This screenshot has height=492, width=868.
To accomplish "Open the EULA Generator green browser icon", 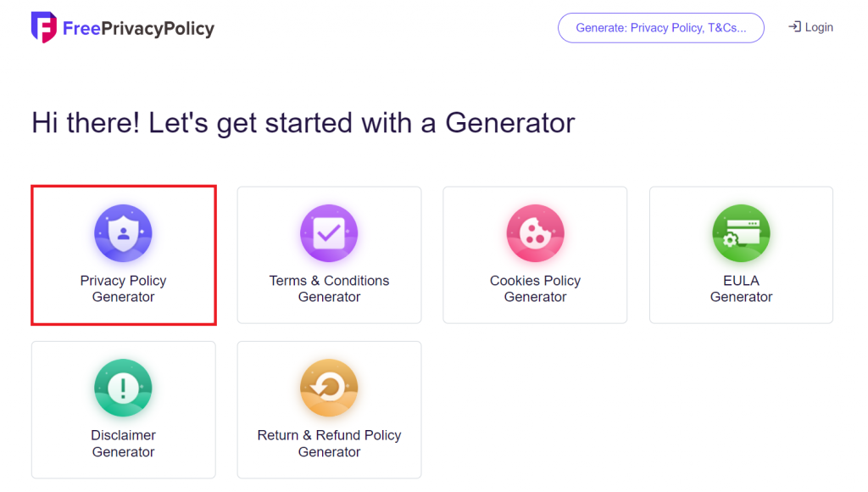I will point(740,232).
